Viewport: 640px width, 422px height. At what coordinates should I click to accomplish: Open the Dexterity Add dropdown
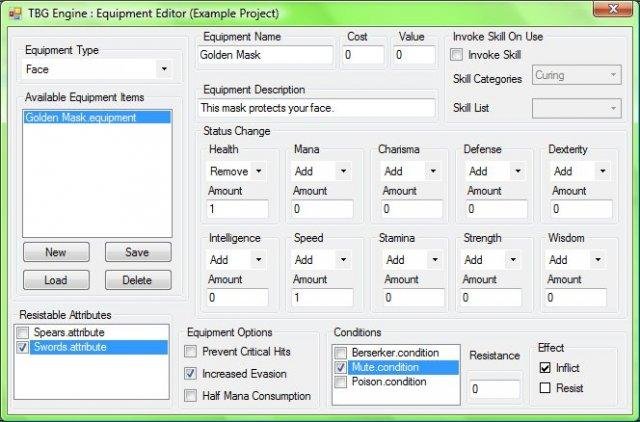coord(581,171)
